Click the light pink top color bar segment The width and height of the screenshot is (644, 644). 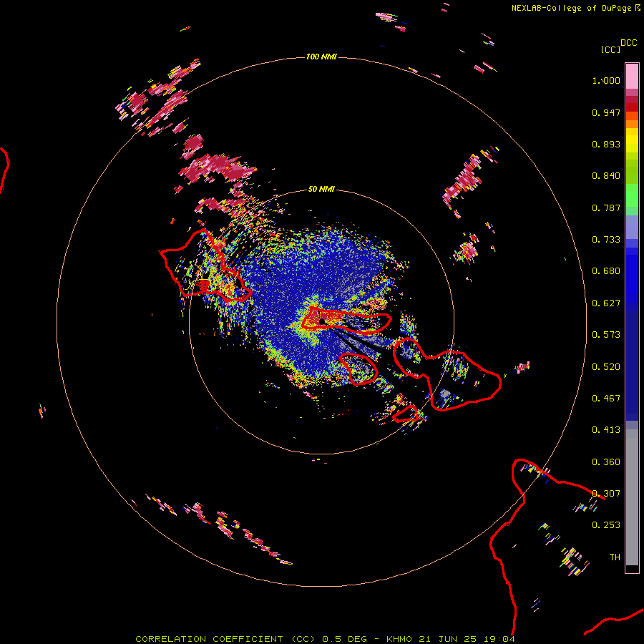pyautogui.click(x=632, y=77)
